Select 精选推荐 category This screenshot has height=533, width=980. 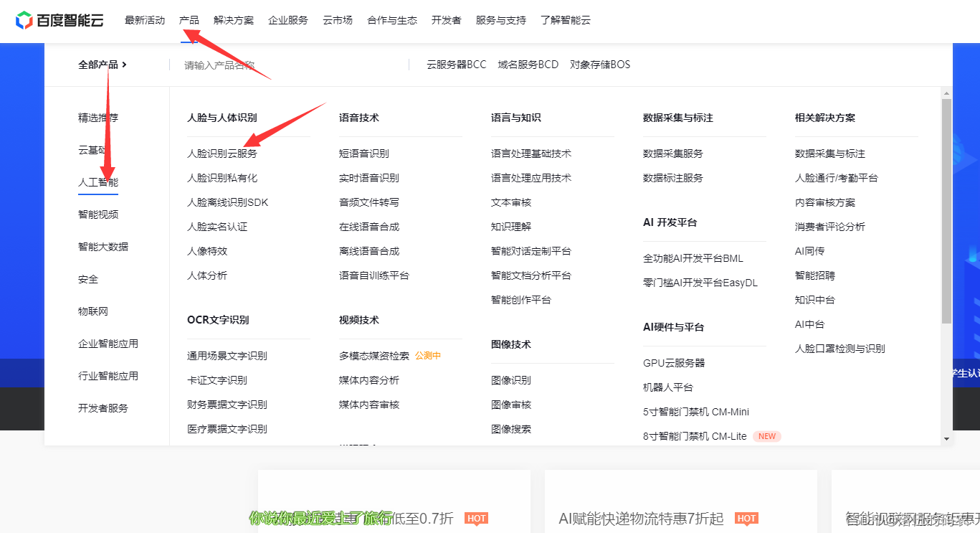point(98,118)
